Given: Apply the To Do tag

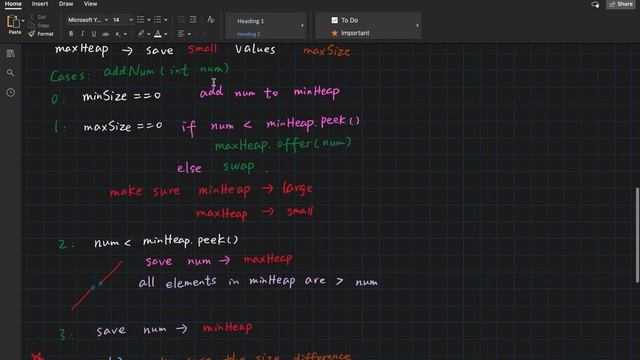Looking at the screenshot, I should pos(345,20).
